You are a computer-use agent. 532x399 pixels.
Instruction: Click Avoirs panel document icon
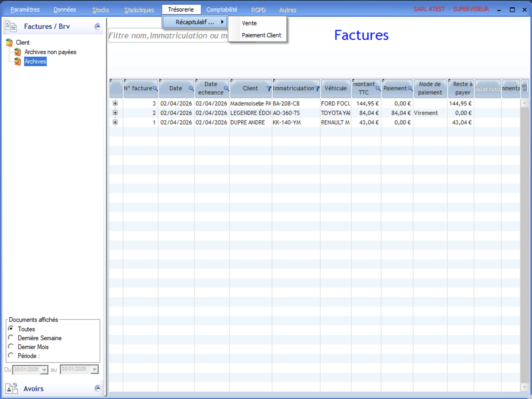[11, 388]
